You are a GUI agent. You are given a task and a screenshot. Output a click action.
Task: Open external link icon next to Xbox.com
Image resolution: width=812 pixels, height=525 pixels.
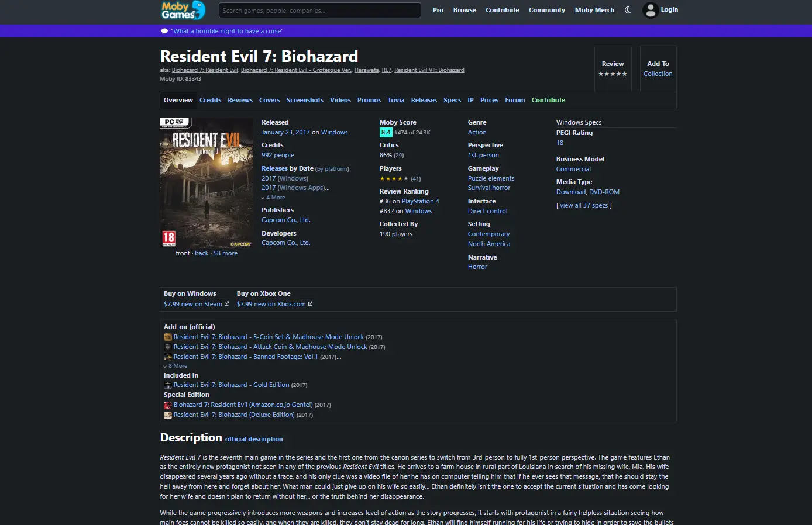(310, 304)
